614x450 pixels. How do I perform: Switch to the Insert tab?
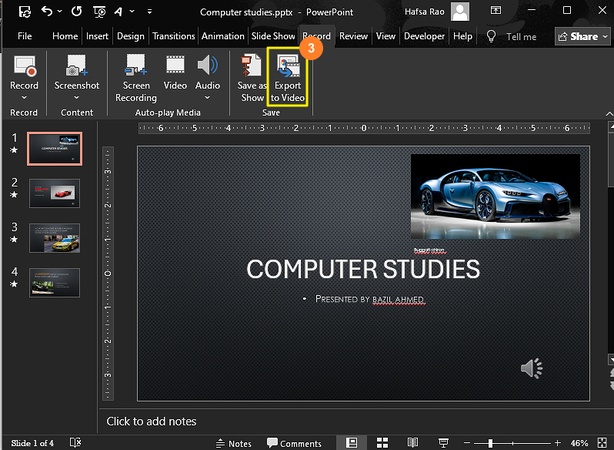pos(97,36)
